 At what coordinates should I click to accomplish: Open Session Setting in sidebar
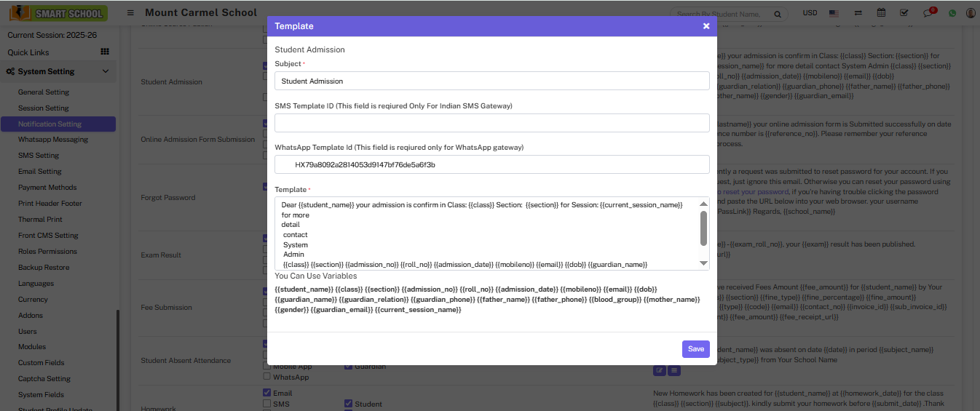click(44, 108)
